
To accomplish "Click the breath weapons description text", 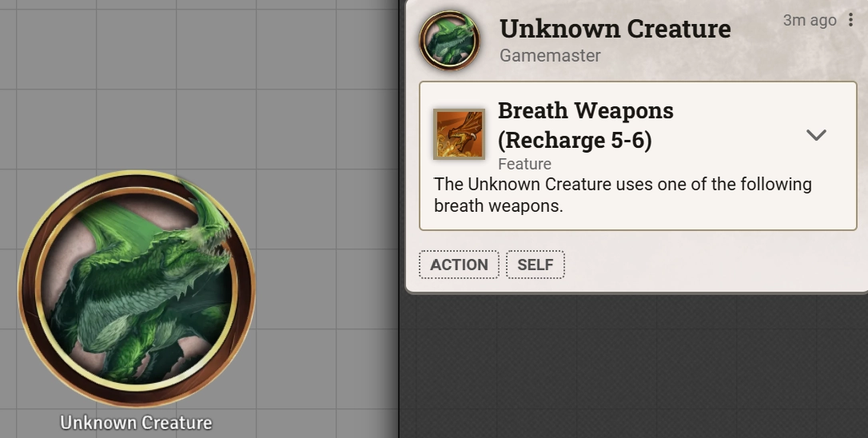I will coord(623,195).
